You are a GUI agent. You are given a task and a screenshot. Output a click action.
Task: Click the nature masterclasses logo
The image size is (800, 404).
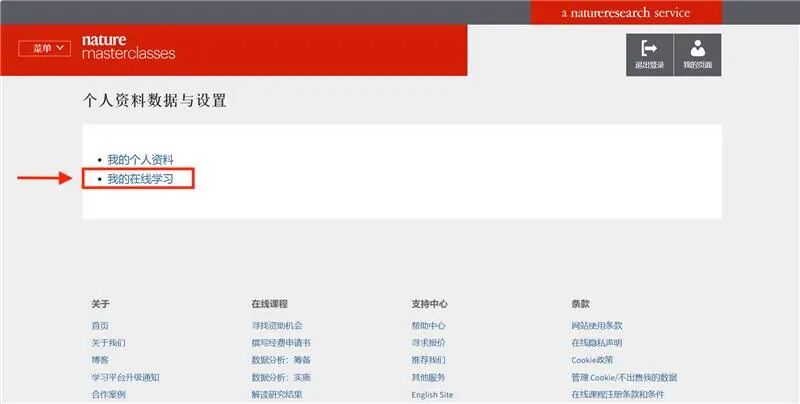click(x=128, y=47)
